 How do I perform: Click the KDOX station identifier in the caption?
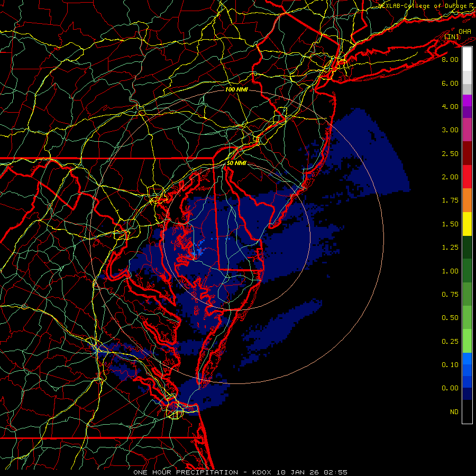point(263,472)
